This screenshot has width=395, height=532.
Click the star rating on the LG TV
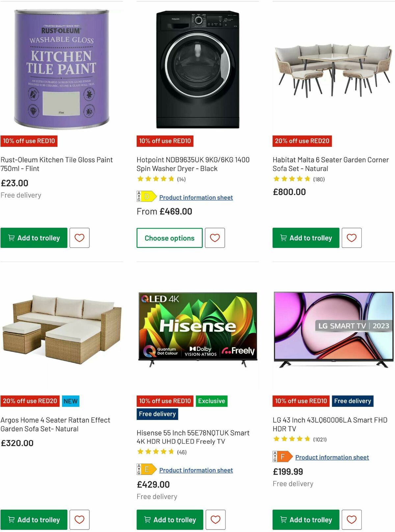click(291, 438)
